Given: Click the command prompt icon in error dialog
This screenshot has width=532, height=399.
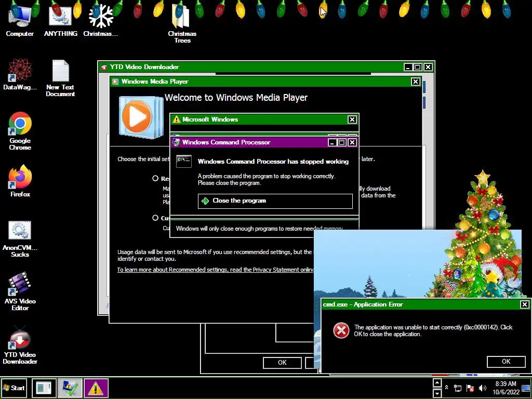Looking at the screenshot, I should (x=184, y=162).
